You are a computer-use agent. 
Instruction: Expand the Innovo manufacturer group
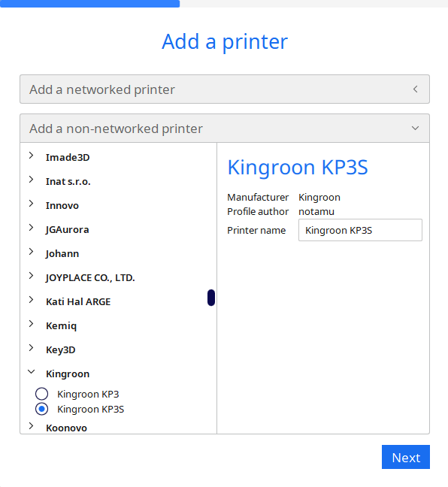tap(31, 204)
